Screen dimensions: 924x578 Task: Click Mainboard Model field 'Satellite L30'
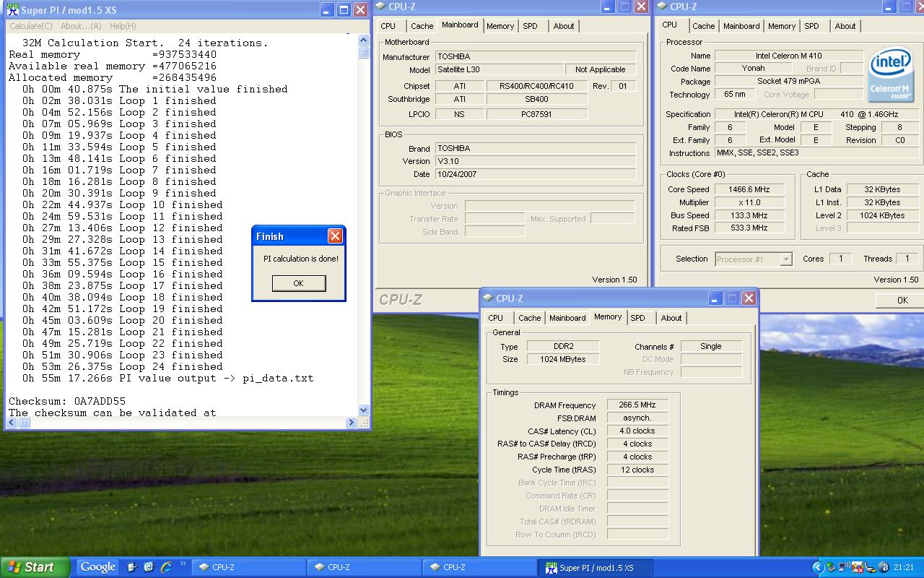[500, 69]
